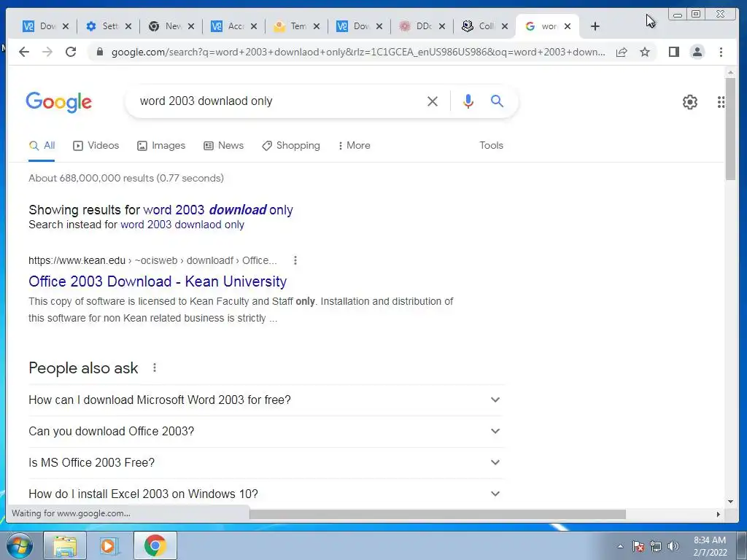Open the taskbar clock showing 8:34 AM
747x560 pixels.
click(x=710, y=546)
